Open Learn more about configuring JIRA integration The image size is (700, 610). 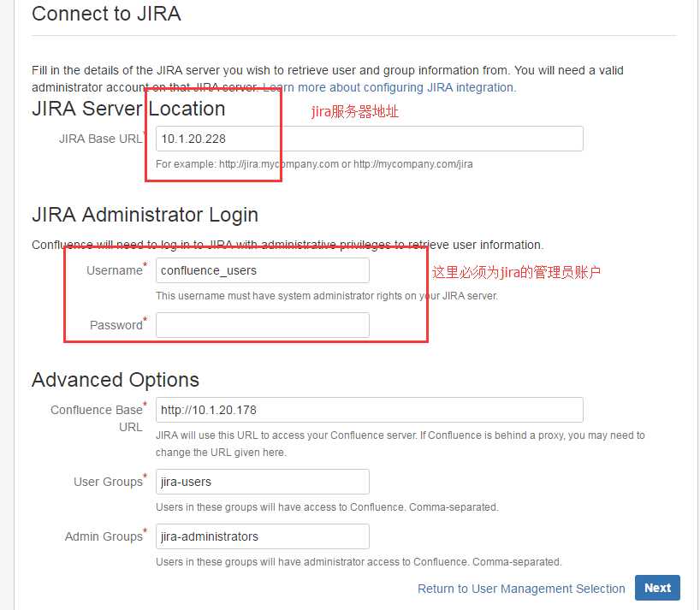(389, 87)
